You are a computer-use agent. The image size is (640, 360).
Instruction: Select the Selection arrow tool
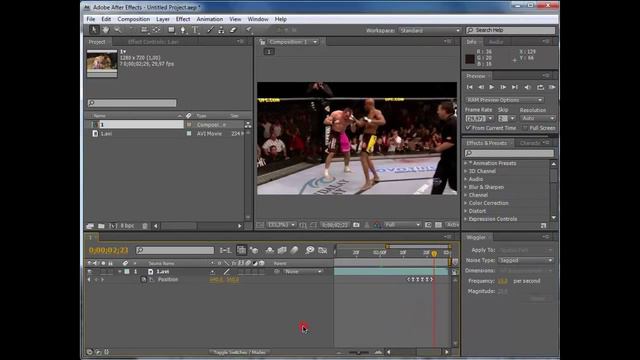93,30
